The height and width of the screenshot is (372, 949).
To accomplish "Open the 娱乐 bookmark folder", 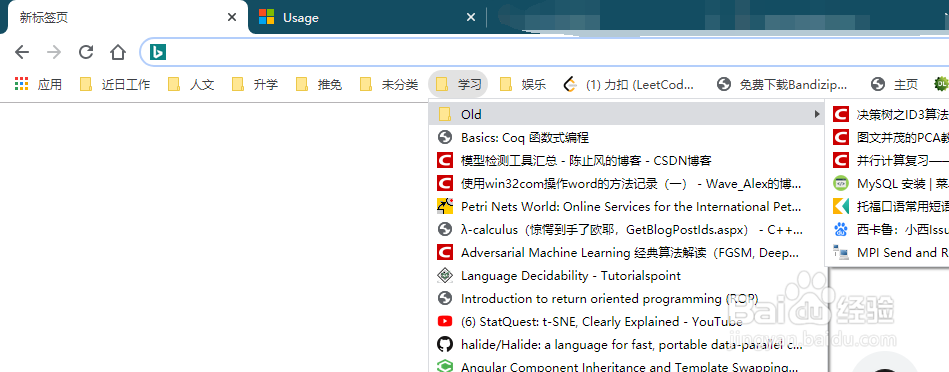I will coord(523,84).
